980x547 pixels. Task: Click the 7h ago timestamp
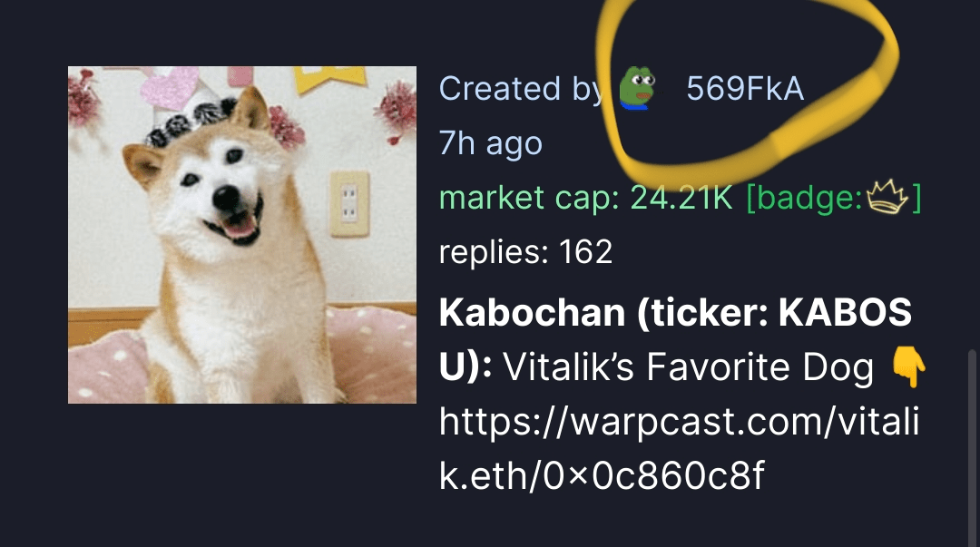[x=491, y=144]
